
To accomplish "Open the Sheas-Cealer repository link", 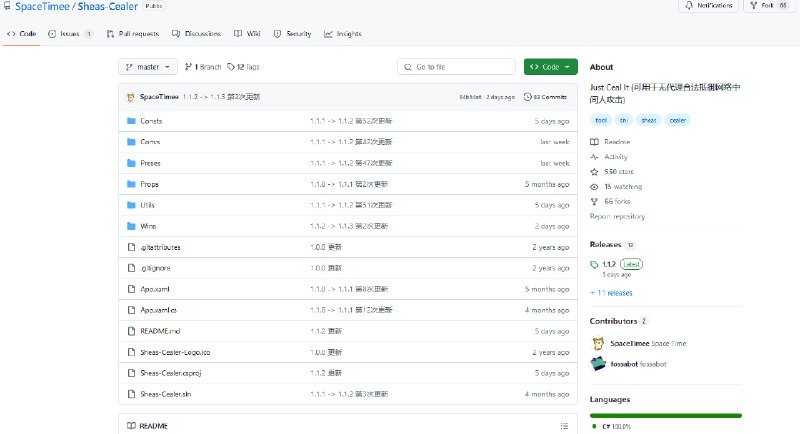I will pyautogui.click(x=108, y=7).
